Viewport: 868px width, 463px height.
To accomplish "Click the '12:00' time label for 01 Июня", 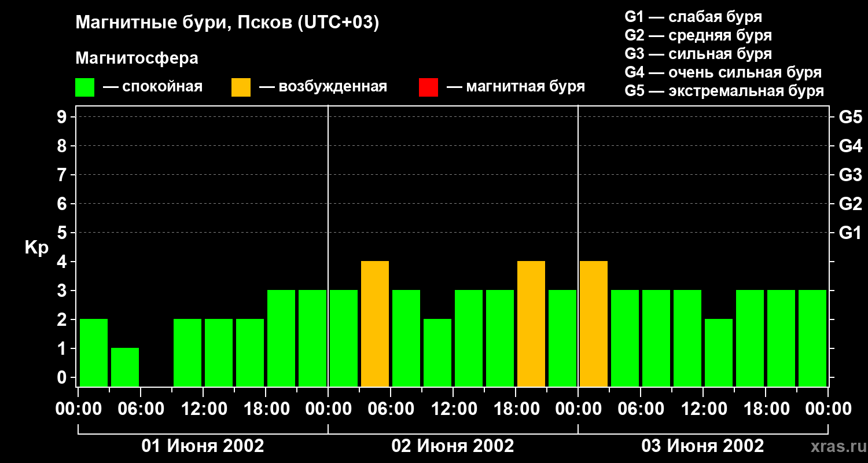I will pyautogui.click(x=203, y=409).
